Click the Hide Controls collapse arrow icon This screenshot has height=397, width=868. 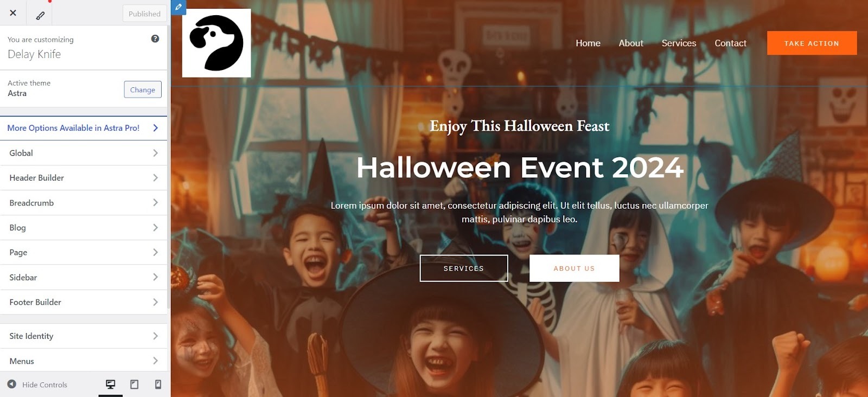click(11, 384)
